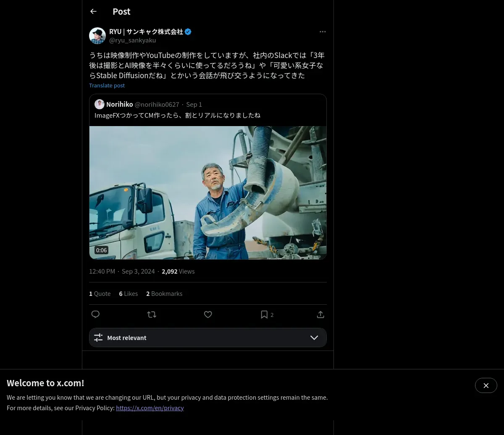Play the quoted video thumbnail

pyautogui.click(x=208, y=192)
